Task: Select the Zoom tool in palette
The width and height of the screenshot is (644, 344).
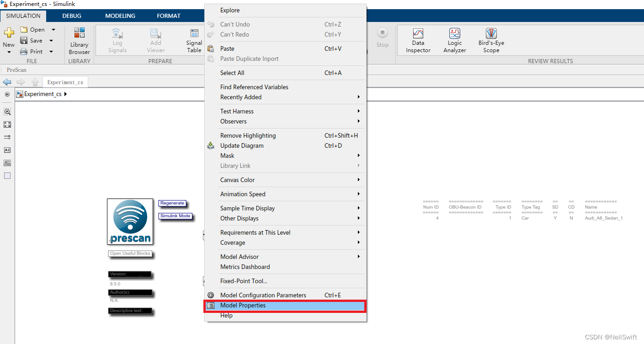Action: [x=7, y=112]
